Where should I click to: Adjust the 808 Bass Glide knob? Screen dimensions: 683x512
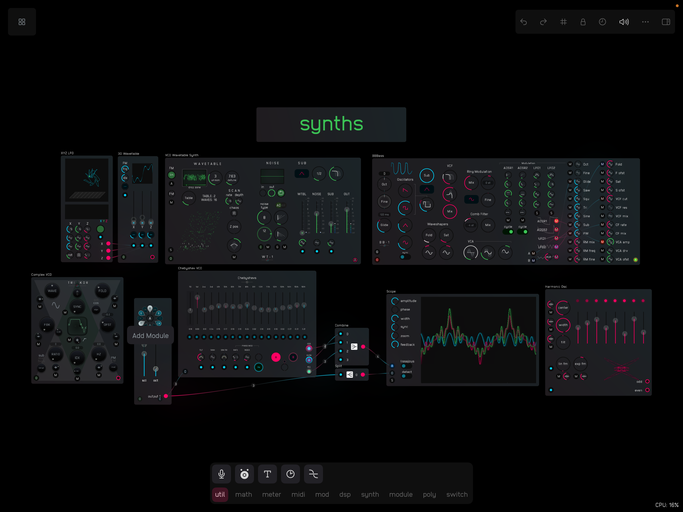[x=384, y=225]
